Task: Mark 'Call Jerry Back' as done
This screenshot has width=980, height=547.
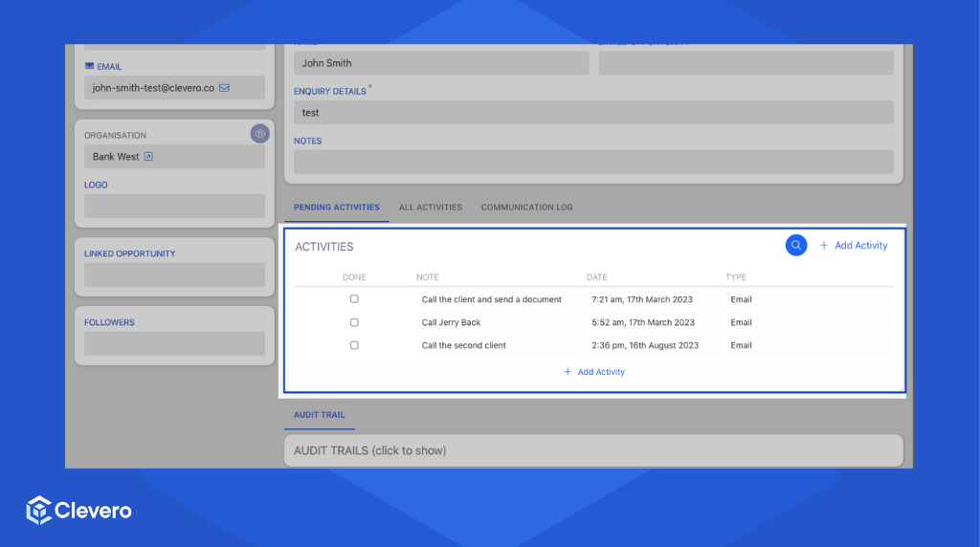Action: point(354,322)
